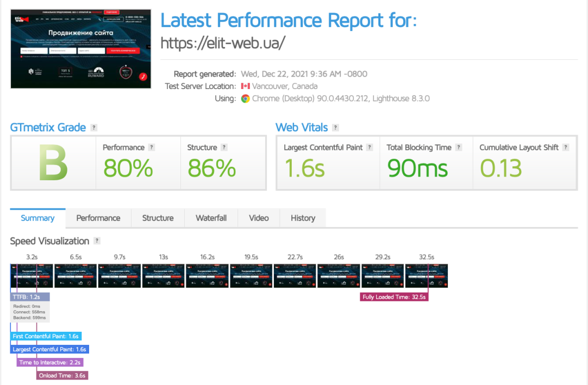Select the 13s filmstrip frame
The width and height of the screenshot is (588, 385).
pos(163,275)
